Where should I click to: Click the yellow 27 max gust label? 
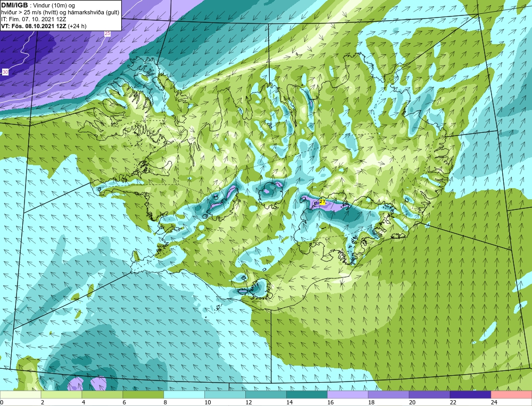coord(322,201)
